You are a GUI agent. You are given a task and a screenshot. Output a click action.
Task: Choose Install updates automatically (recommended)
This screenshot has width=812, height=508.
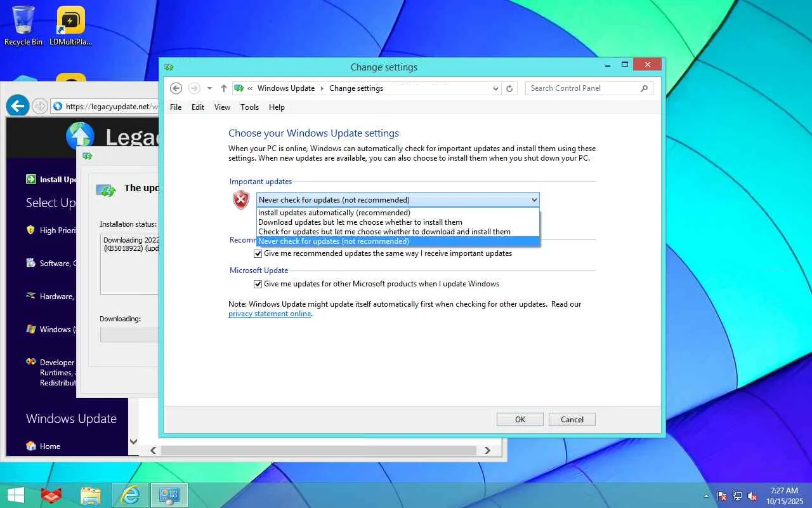tap(398, 213)
